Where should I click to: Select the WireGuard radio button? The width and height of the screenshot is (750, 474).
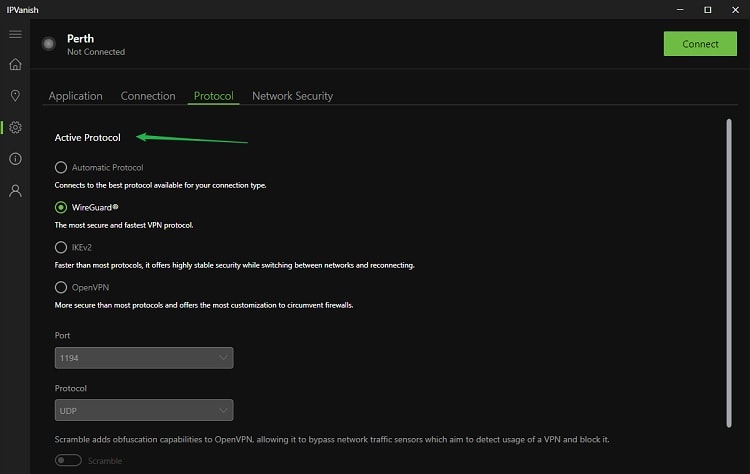click(x=61, y=207)
